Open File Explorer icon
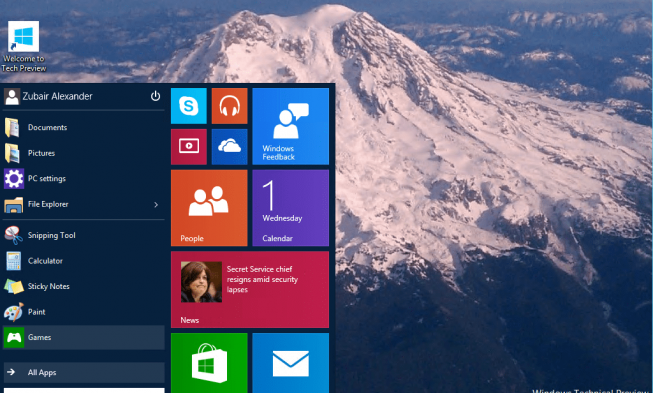 pyautogui.click(x=13, y=204)
